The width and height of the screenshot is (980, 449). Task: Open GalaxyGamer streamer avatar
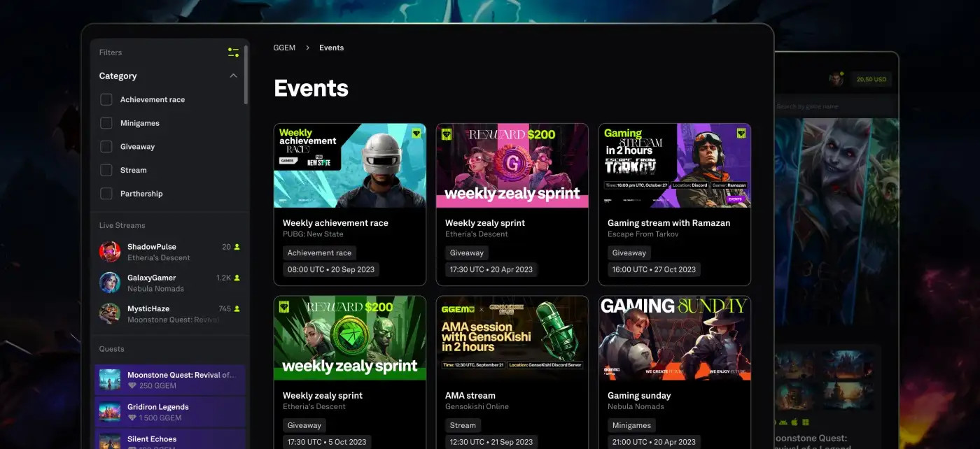click(x=110, y=283)
